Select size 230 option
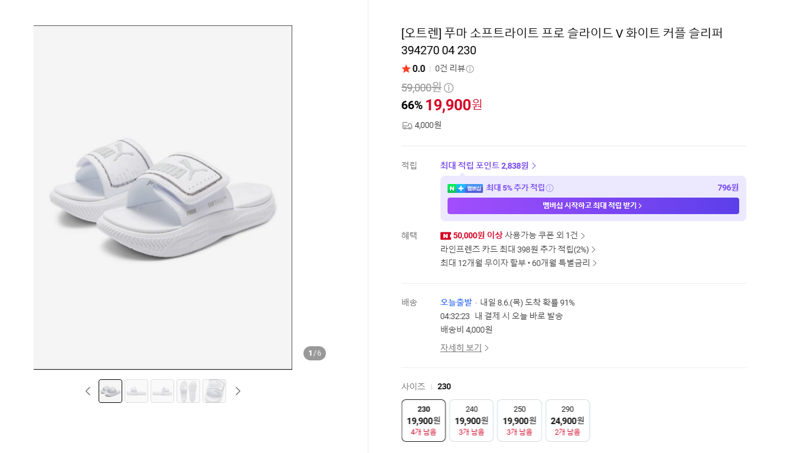Image resolution: width=800 pixels, height=453 pixels. (423, 420)
